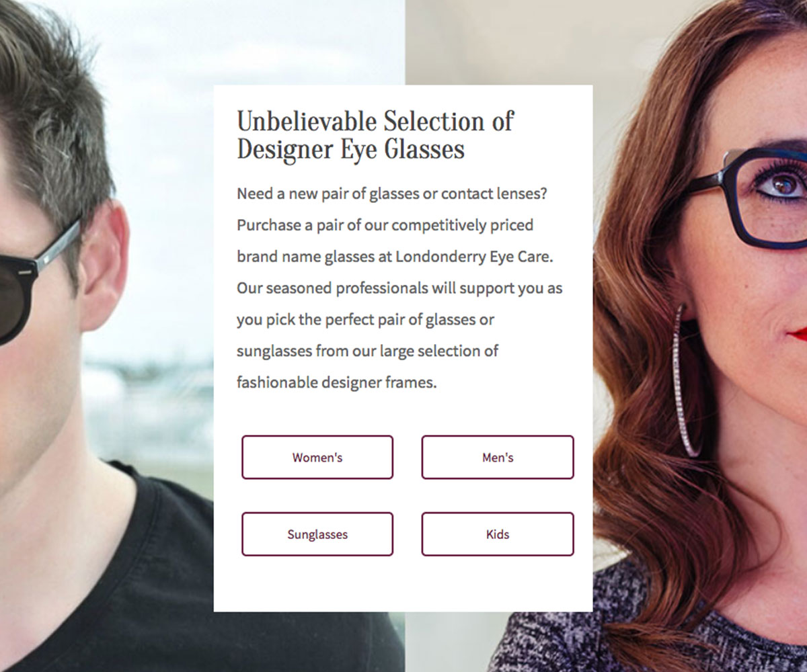Image resolution: width=807 pixels, height=672 pixels.
Task: Click the woman's red lips
Action: click(x=799, y=334)
